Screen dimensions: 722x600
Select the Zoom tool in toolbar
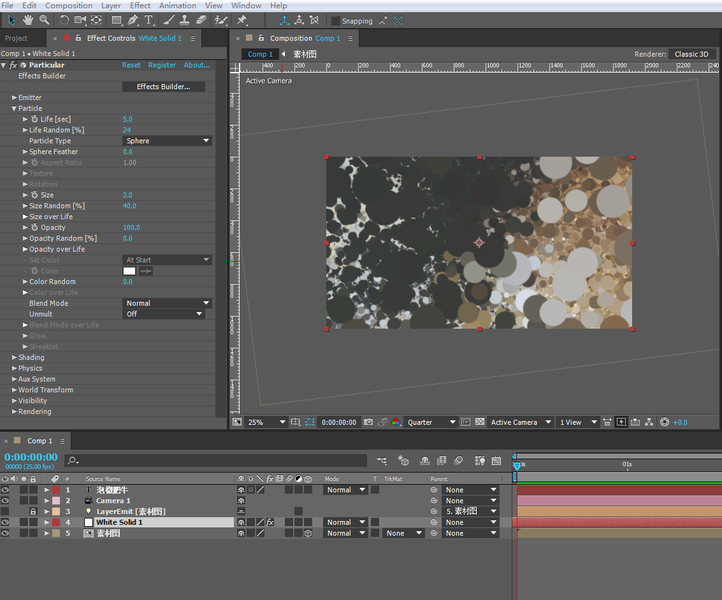pos(44,20)
